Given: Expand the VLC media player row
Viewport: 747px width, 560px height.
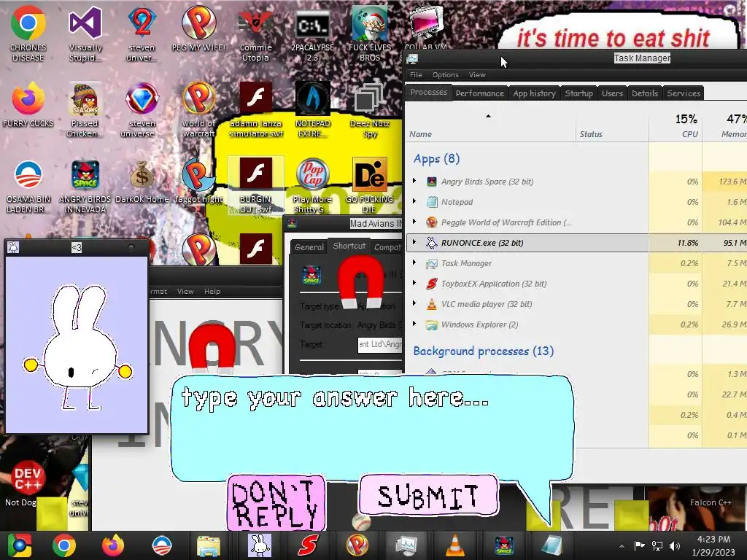Looking at the screenshot, I should 414,304.
